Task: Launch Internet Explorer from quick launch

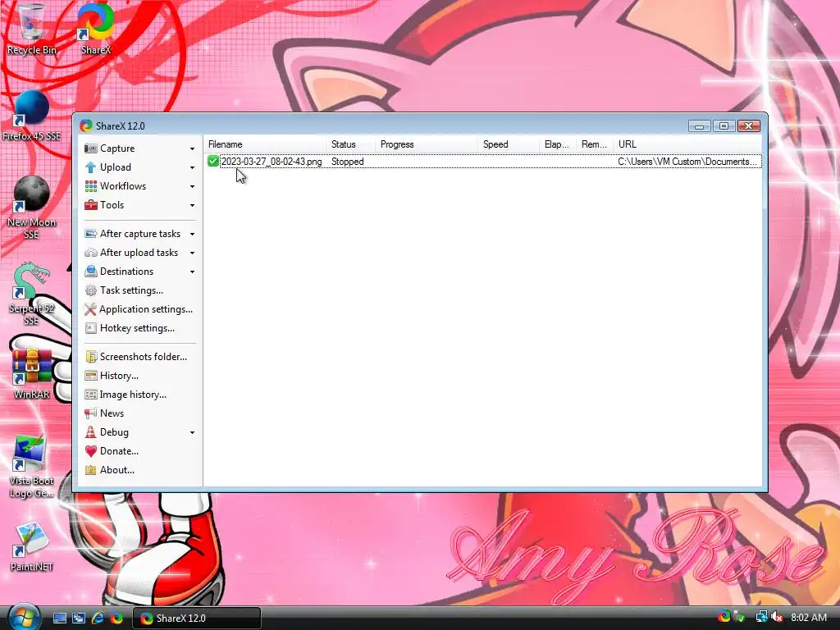Action: click(98, 619)
